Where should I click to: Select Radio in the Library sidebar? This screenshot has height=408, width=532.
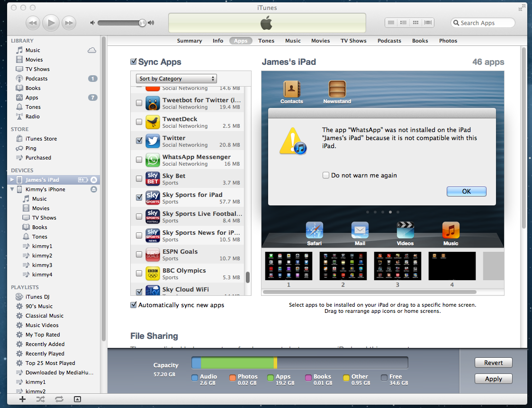pos(32,116)
